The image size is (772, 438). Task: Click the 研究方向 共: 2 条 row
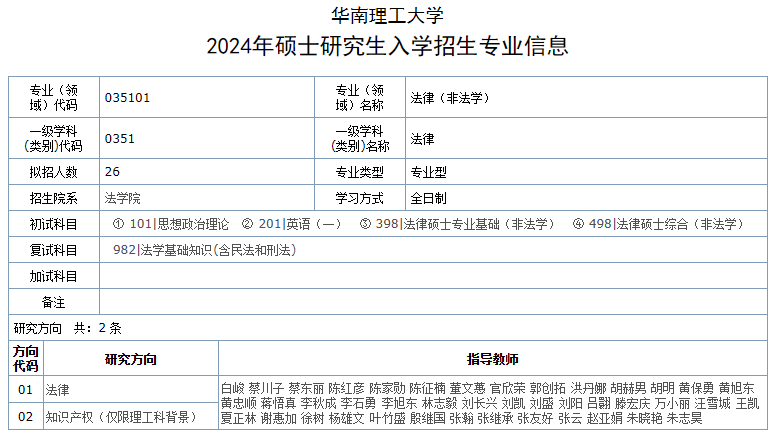pos(388,328)
